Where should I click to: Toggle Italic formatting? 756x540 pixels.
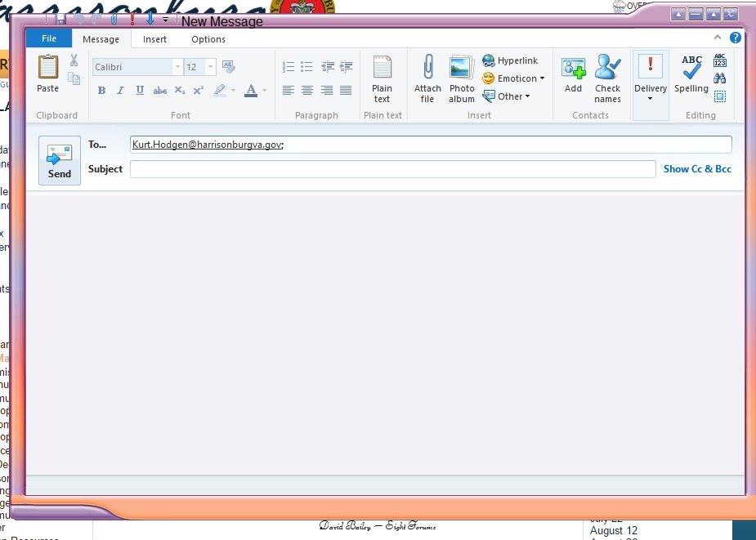(120, 91)
